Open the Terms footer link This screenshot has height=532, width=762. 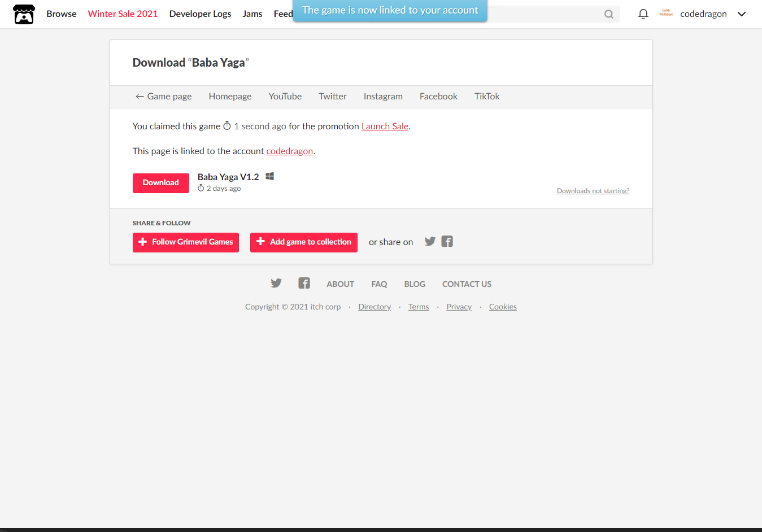[419, 307]
